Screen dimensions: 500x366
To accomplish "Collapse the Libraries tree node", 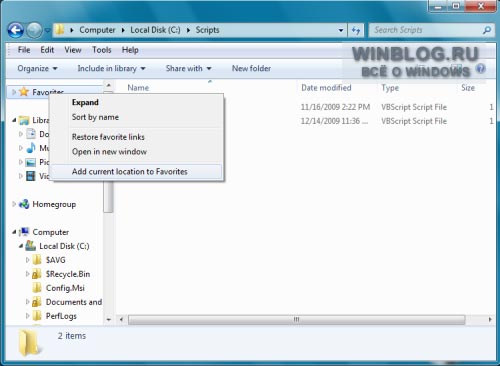I will point(14,120).
